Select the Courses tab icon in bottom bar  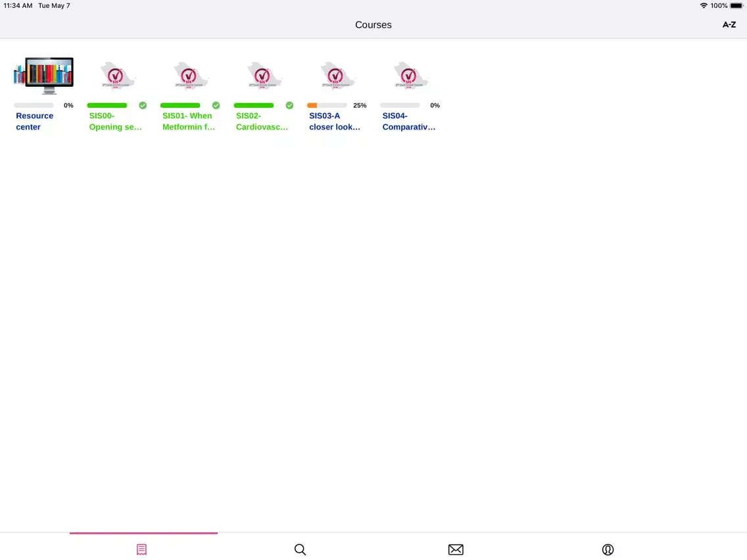(141, 549)
